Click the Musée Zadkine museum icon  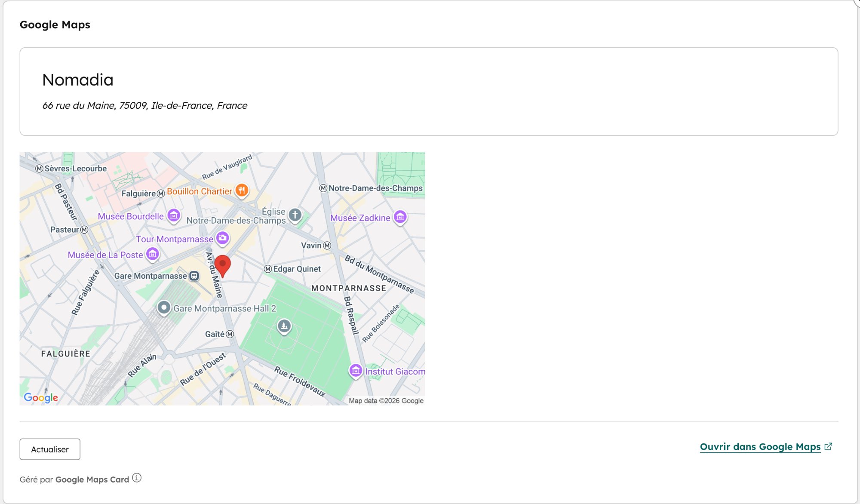(400, 217)
